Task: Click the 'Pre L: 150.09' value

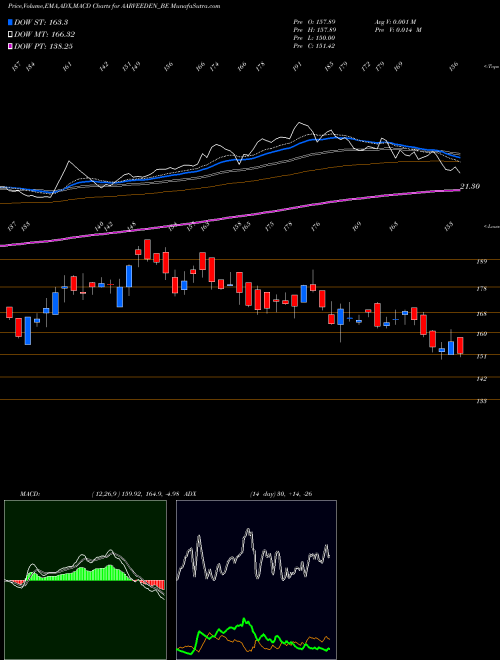Action: (x=314, y=38)
